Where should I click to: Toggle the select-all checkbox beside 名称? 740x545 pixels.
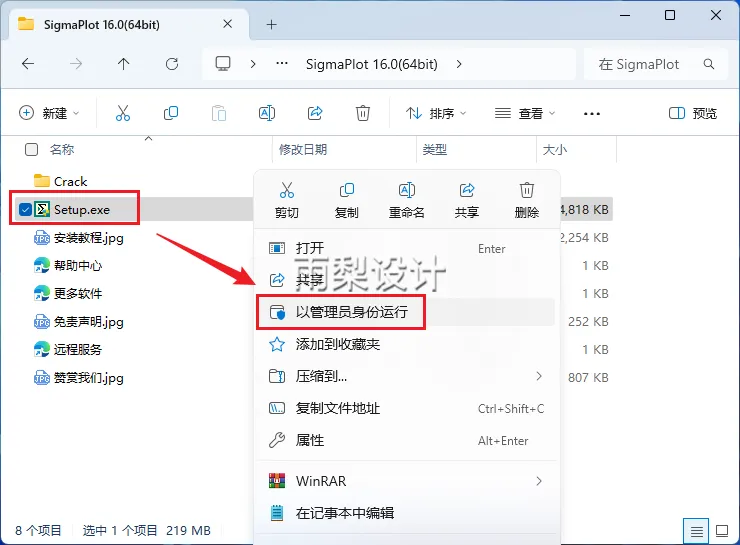click(32, 150)
